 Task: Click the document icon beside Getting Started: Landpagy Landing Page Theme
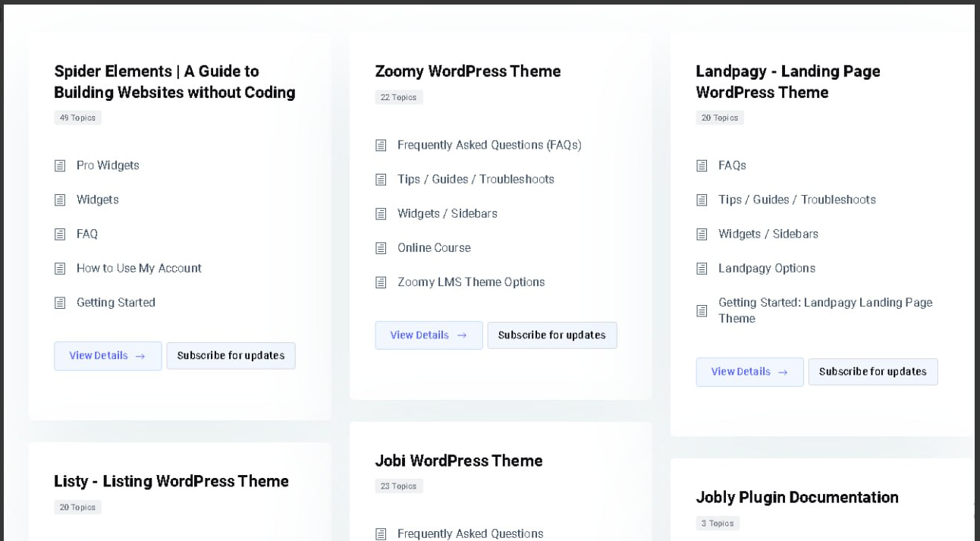[x=702, y=311]
